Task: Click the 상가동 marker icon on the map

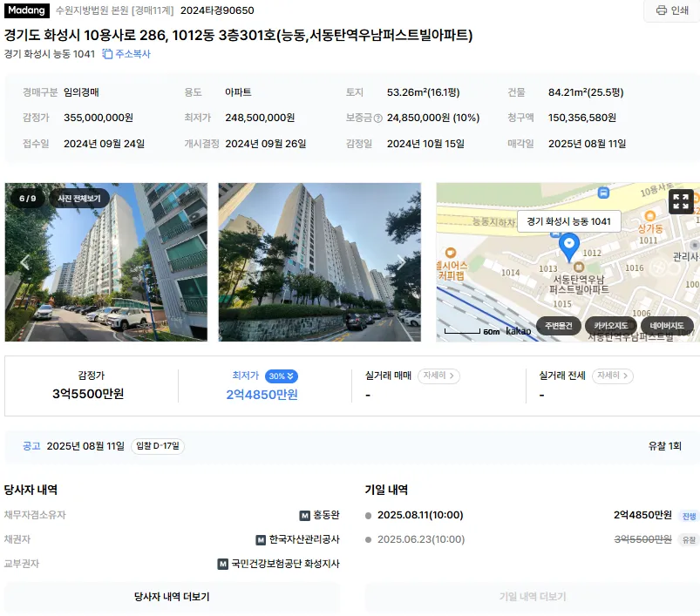Action: point(650,216)
